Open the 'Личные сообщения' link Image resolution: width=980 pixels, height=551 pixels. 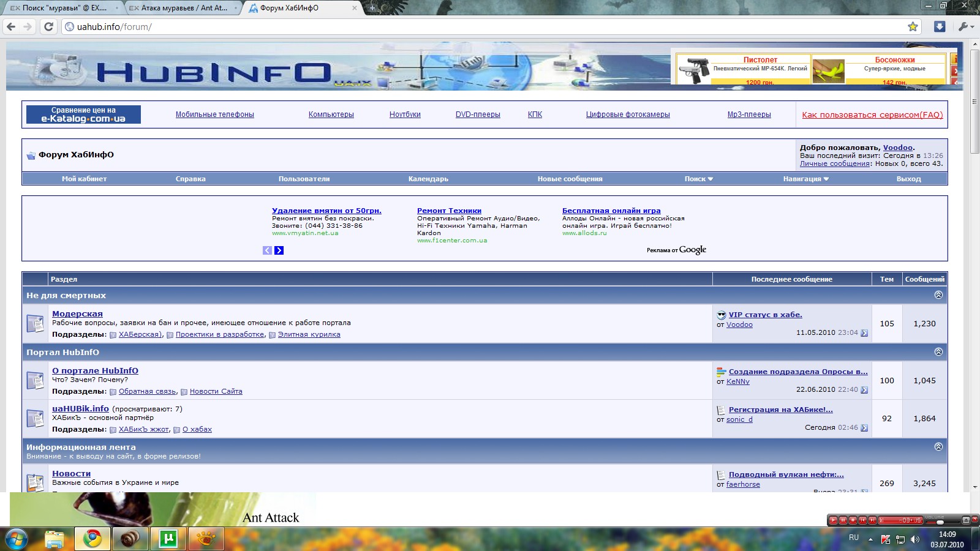pyautogui.click(x=834, y=163)
